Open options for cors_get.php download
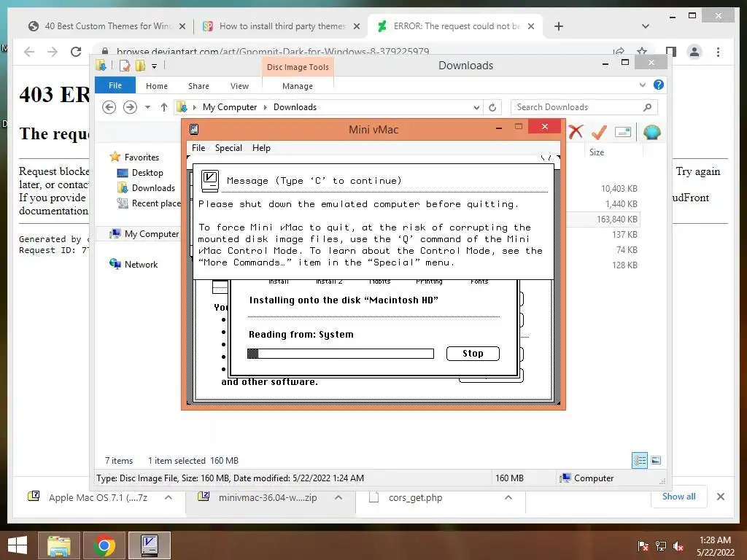 (x=508, y=497)
